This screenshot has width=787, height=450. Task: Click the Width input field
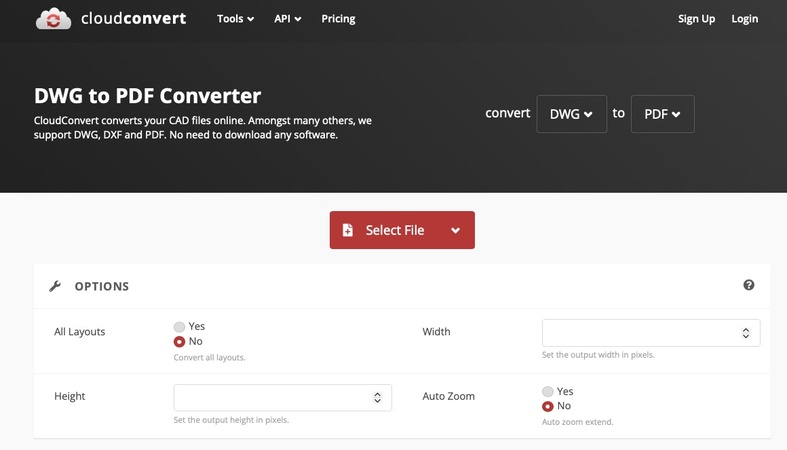point(651,333)
